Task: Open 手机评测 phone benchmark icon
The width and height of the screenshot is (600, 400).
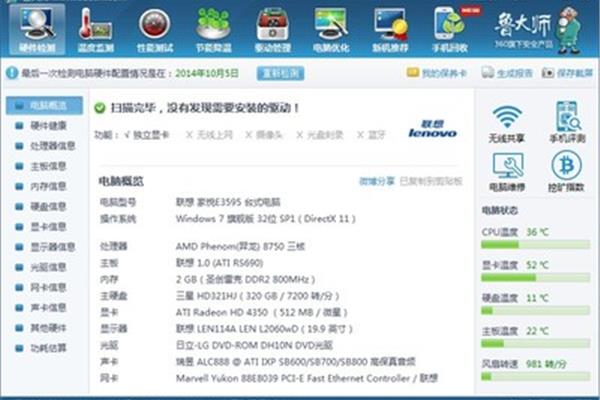Action: click(x=567, y=122)
